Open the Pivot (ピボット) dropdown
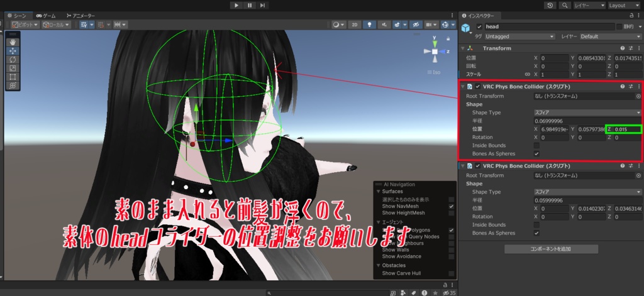 click(25, 25)
